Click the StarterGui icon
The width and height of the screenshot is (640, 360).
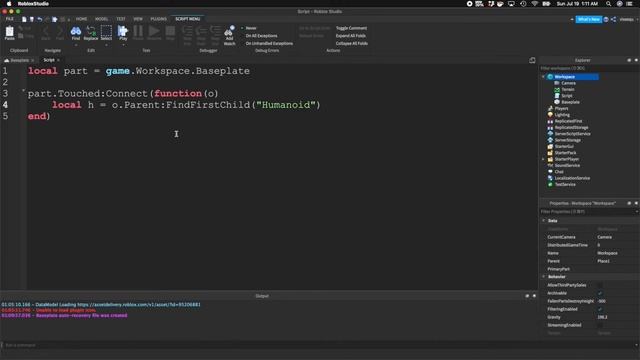coord(550,146)
